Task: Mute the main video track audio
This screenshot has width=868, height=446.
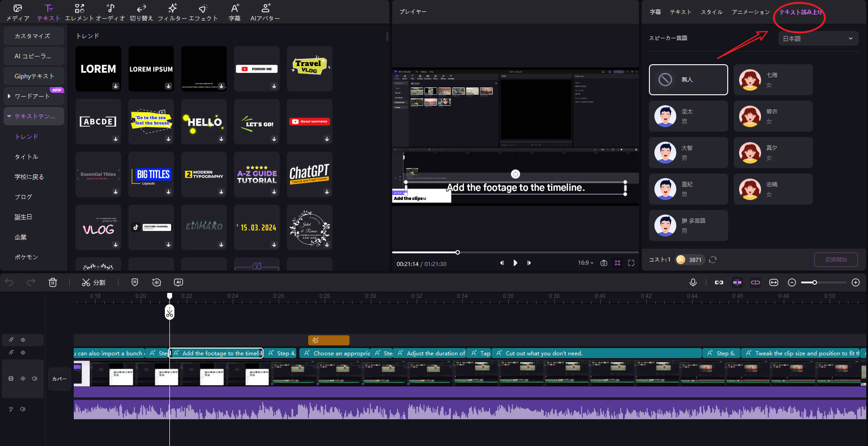Action: click(35, 379)
